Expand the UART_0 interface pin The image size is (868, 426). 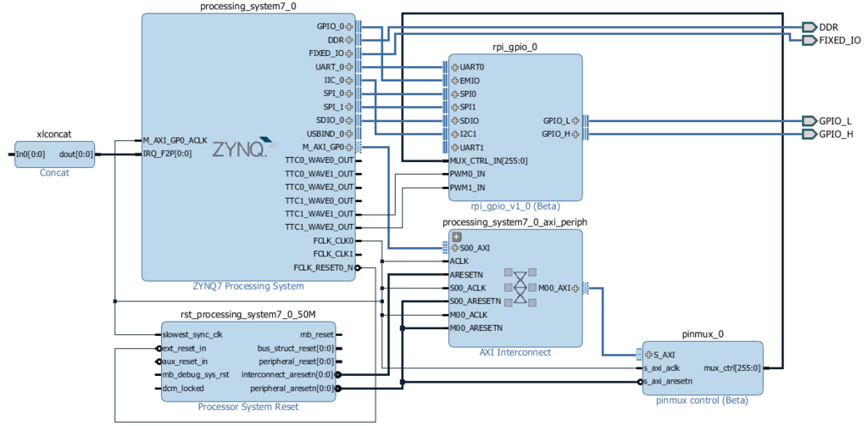pos(348,67)
